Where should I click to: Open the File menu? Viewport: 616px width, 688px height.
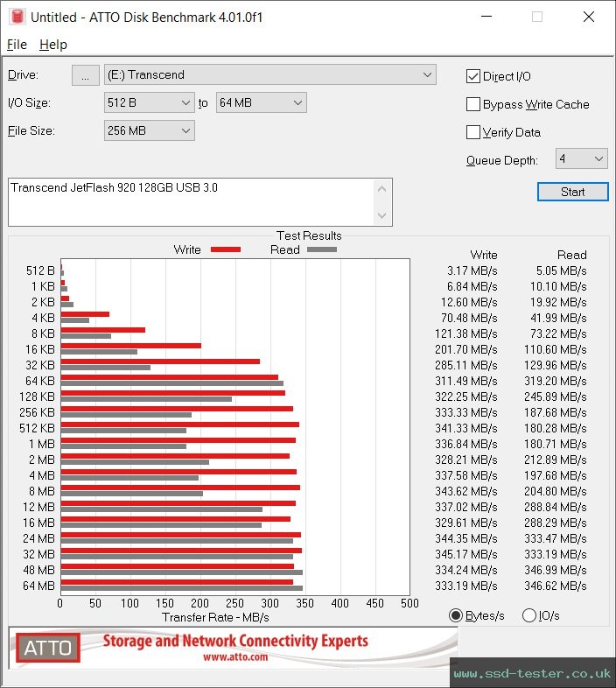pyautogui.click(x=17, y=45)
